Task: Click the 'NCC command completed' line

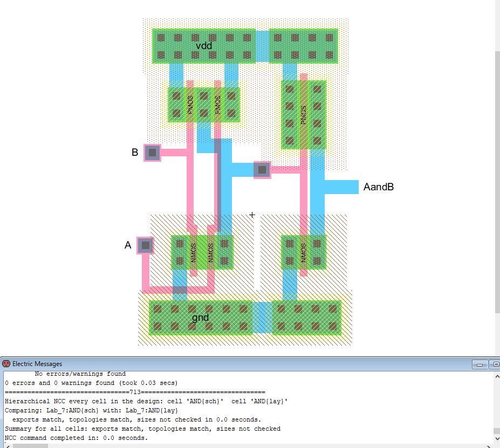Action: coord(76,438)
